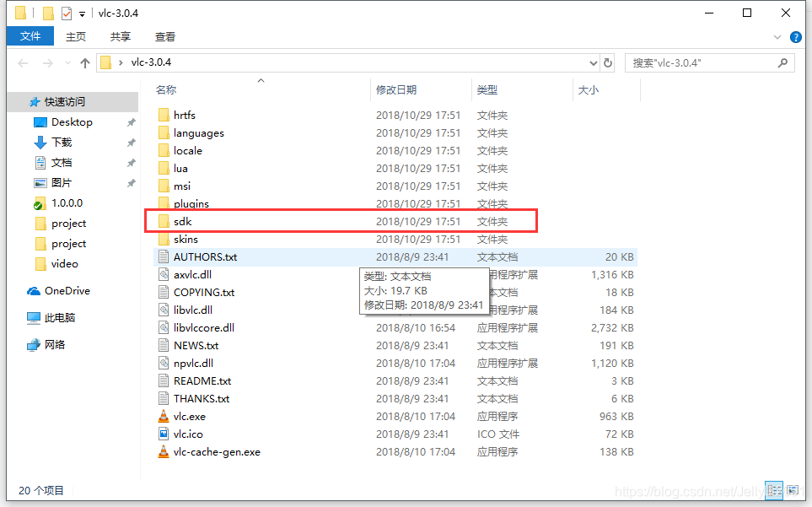The height and width of the screenshot is (507, 812).
Task: Expand the ribbon chevron
Action: click(x=777, y=37)
